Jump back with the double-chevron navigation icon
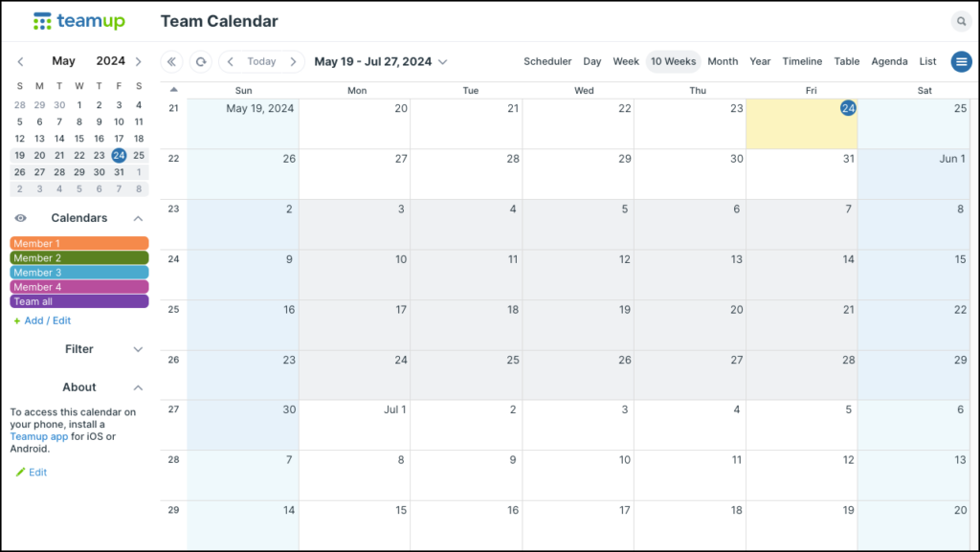Screen dimensions: 980x552 (173, 61)
